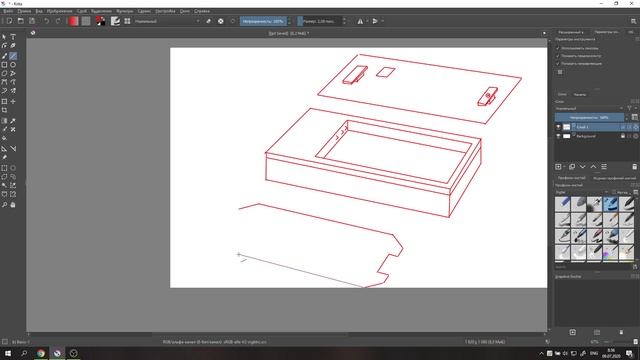Viewport: 640px width, 360px height.
Task: Open the vertical mirror options dropdown arrow
Action: [382, 21]
